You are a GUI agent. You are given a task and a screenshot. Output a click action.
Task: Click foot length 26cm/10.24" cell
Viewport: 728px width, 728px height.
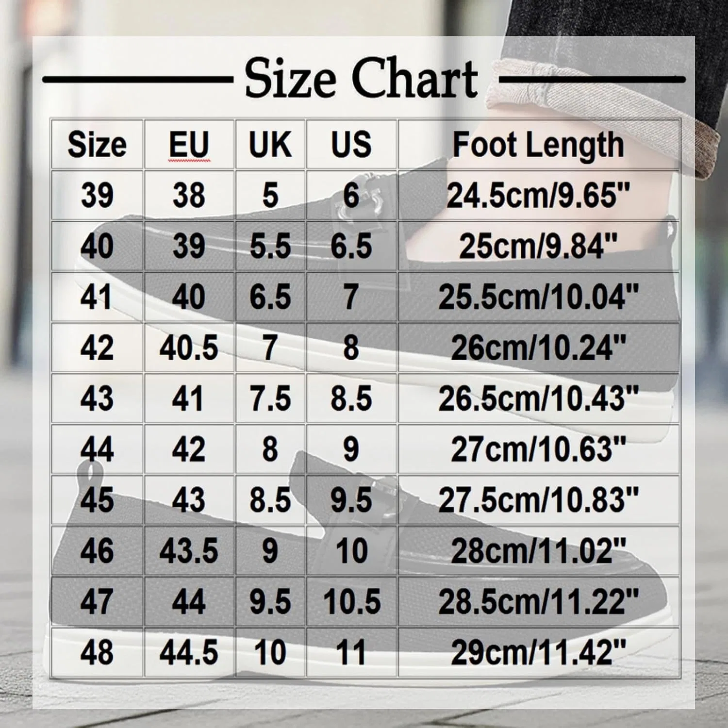539,348
